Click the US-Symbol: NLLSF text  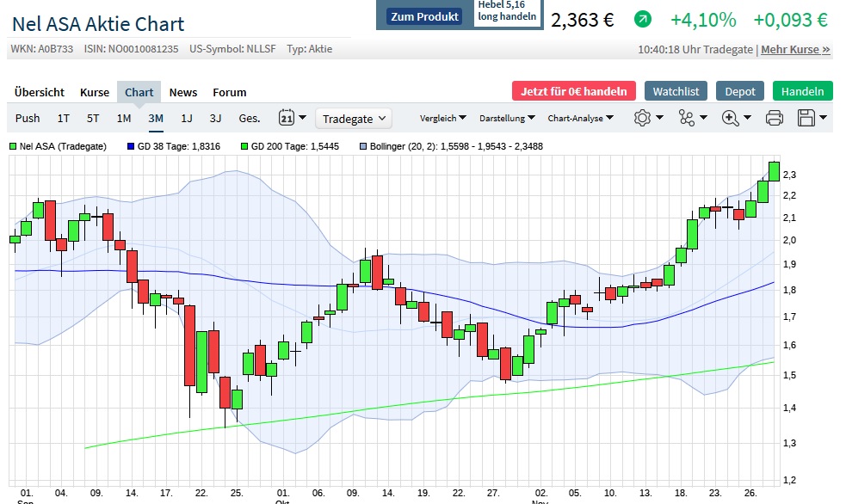pyautogui.click(x=232, y=49)
